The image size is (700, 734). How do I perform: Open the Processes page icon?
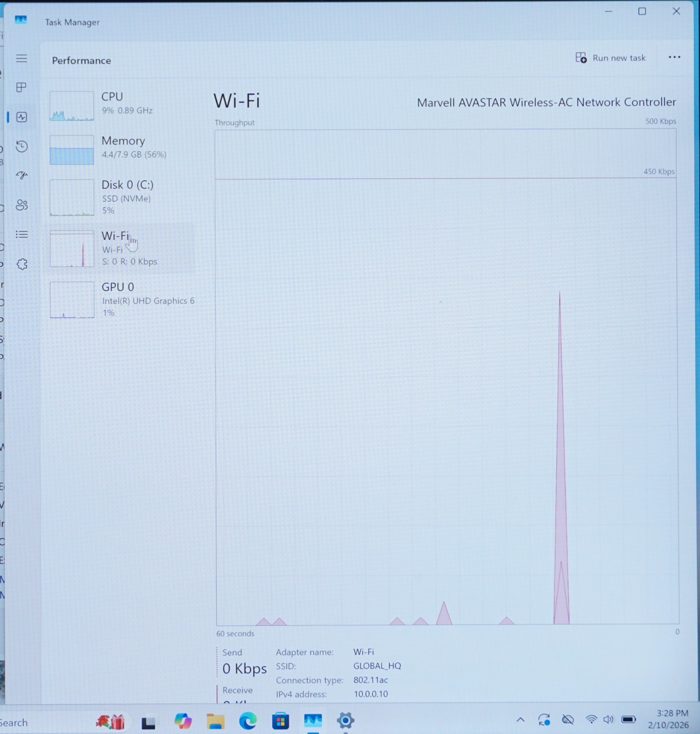(x=22, y=88)
